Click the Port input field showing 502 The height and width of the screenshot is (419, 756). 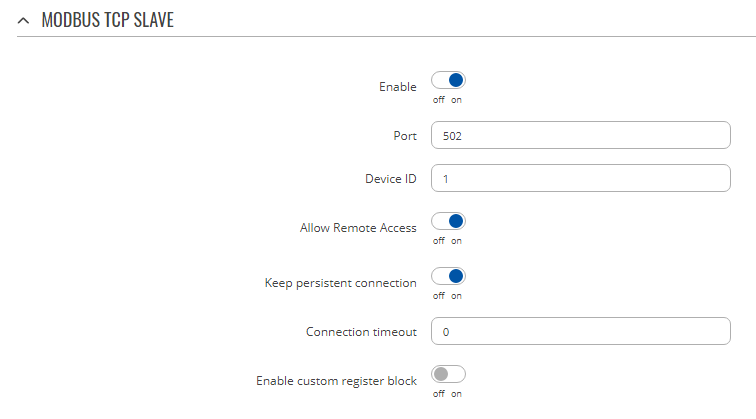(x=580, y=134)
